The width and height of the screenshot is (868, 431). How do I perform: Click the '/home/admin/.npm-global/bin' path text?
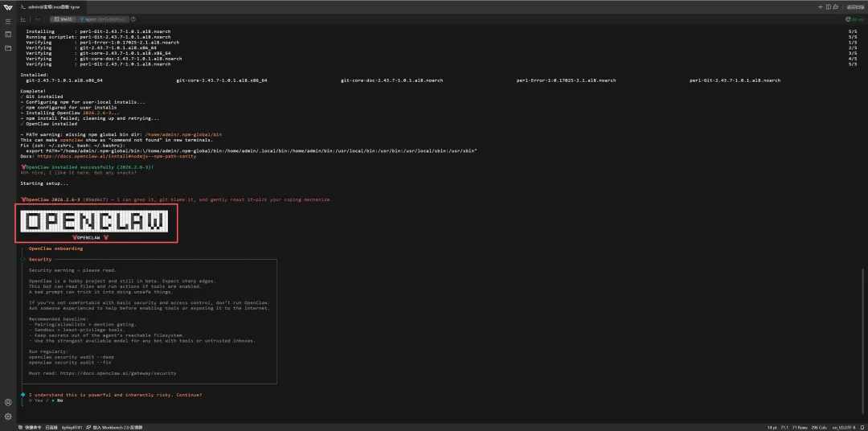pyautogui.click(x=183, y=134)
